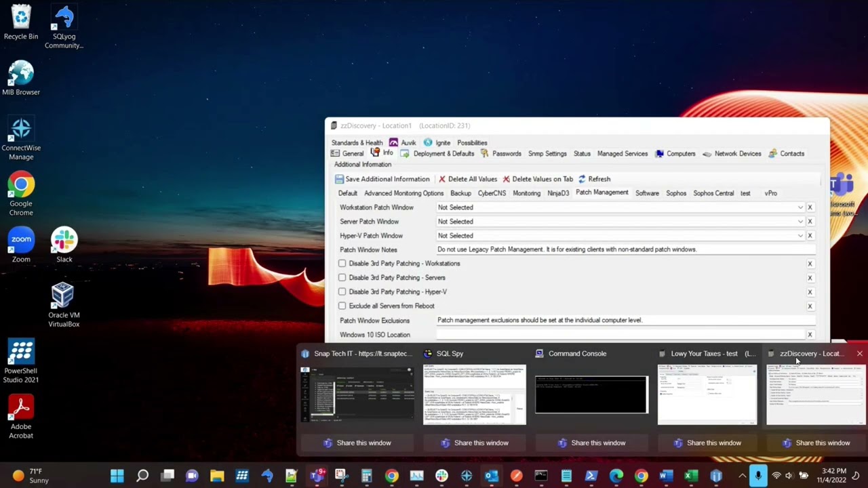Show hidden system tray icons
The height and width of the screenshot is (488, 868).
pos(743,476)
